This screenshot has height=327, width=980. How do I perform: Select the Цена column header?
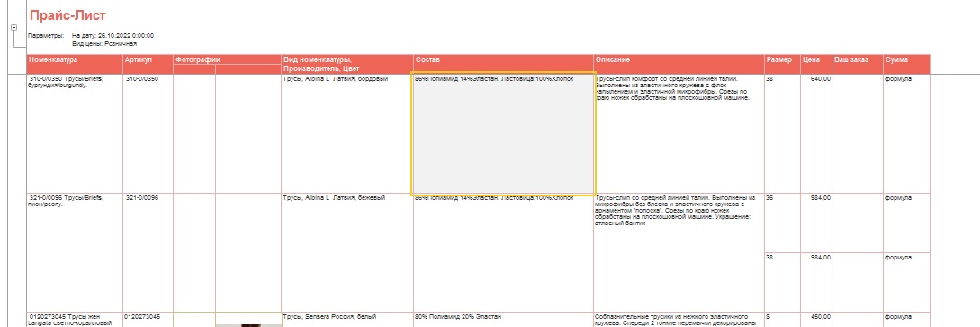click(816, 64)
